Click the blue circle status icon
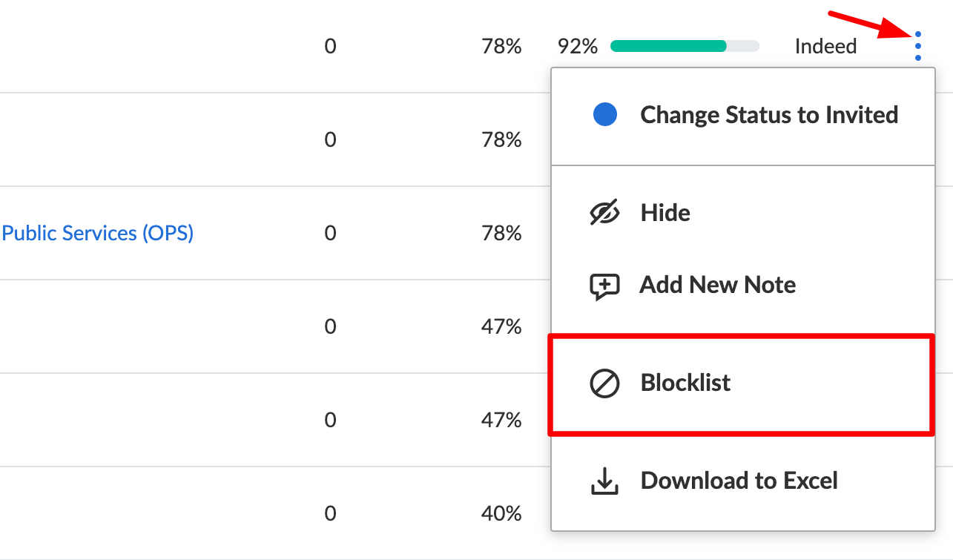The image size is (953, 560). coord(605,115)
